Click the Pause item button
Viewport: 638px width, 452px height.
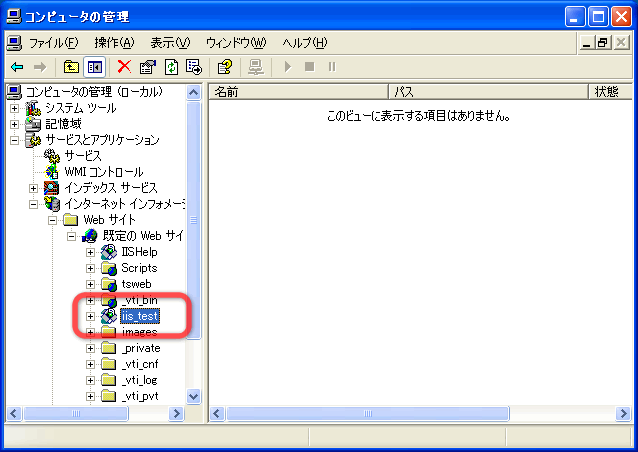pyautogui.click(x=332, y=66)
